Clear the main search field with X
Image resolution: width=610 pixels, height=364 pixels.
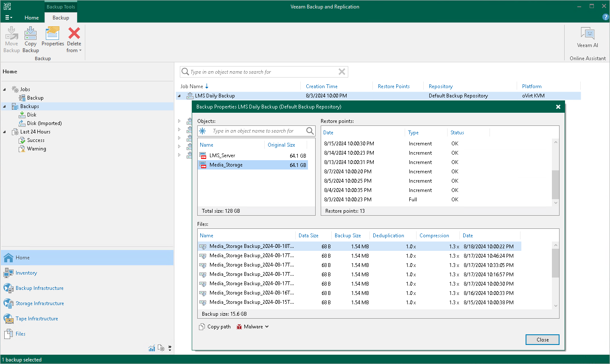pyautogui.click(x=342, y=72)
